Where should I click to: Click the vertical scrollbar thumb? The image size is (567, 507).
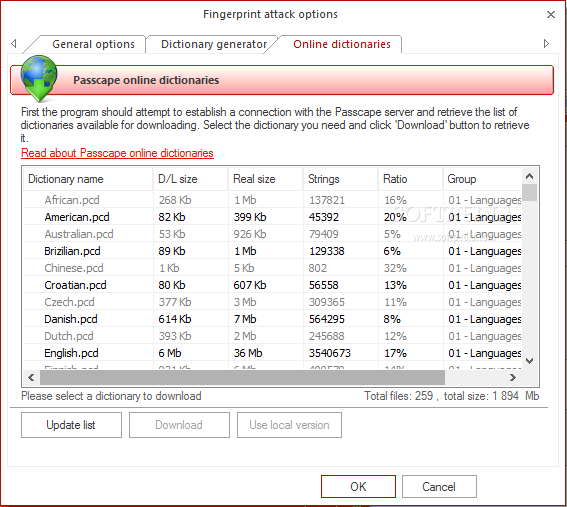[529, 192]
